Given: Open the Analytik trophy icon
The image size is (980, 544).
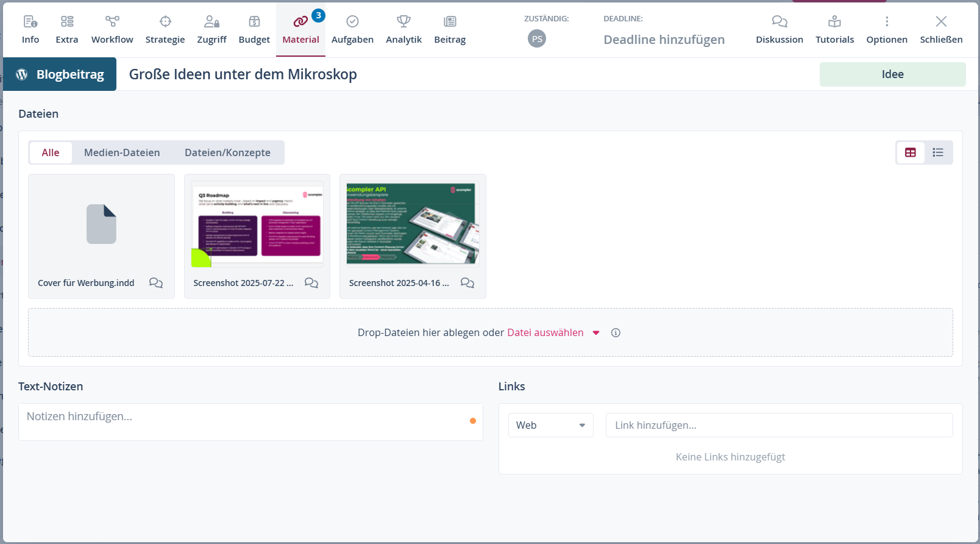Looking at the screenshot, I should 403,22.
